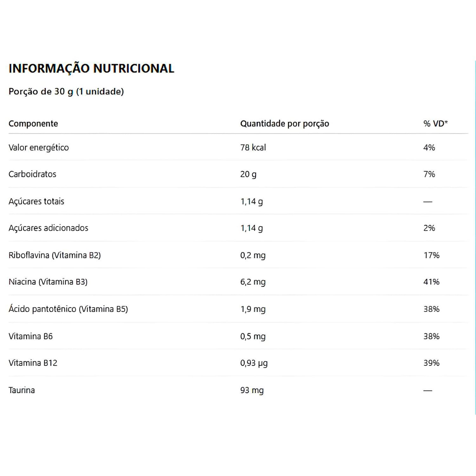Select the Ácido pantotênico (Vitamina B5) label
Screen dimensions: 476x476
[x=68, y=309]
